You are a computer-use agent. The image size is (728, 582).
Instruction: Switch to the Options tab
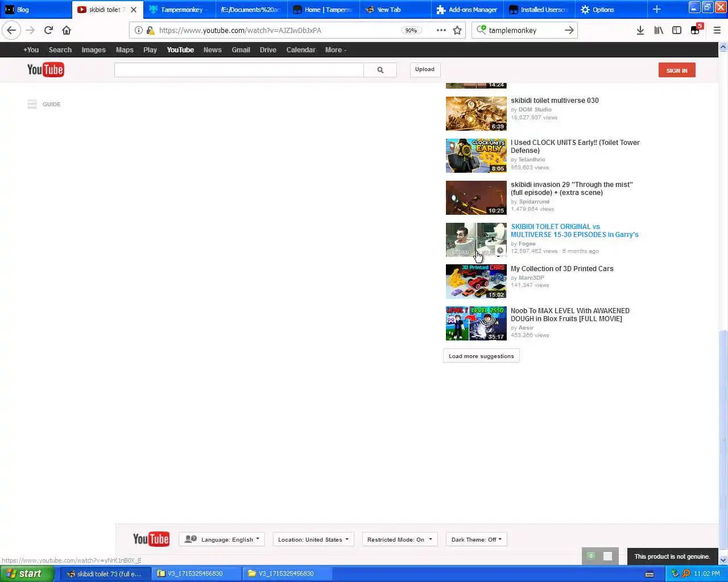click(x=610, y=10)
